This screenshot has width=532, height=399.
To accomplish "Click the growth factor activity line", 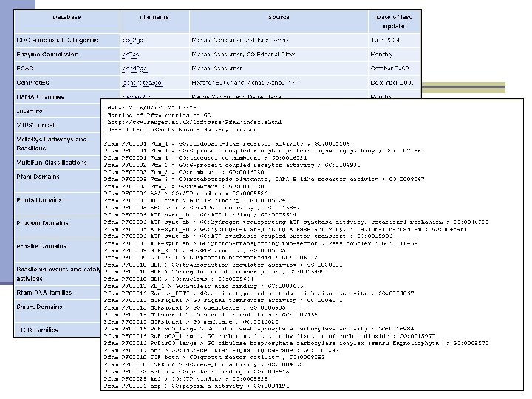I will [214, 358].
